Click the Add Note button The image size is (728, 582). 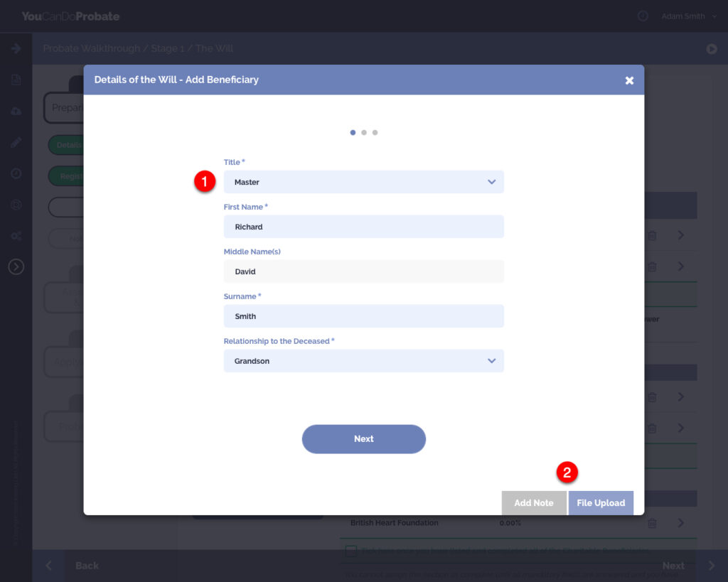tap(534, 502)
